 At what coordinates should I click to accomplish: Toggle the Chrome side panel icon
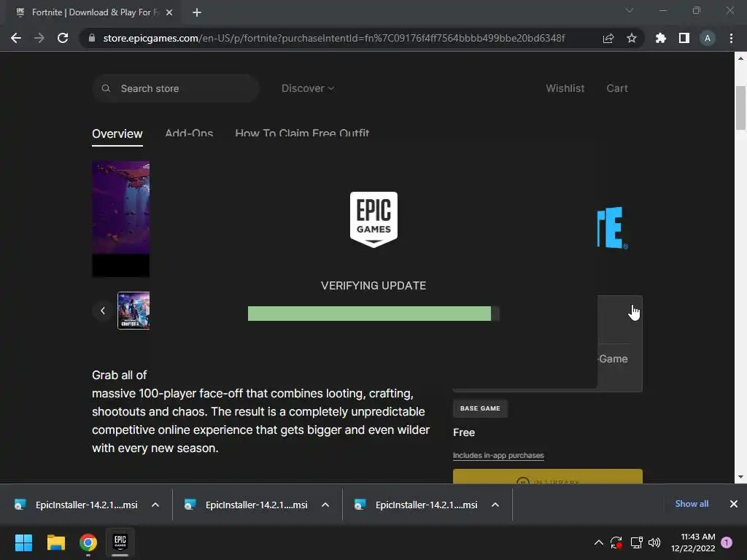point(684,38)
